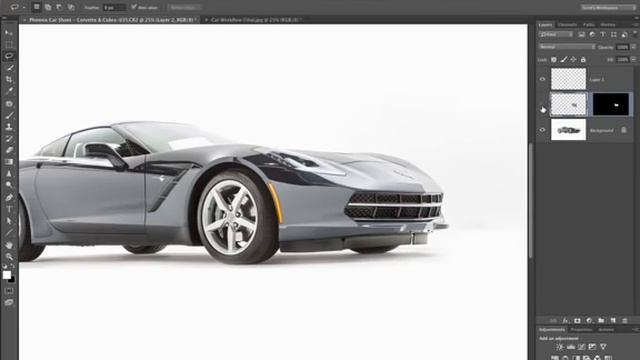Open layer Kind filter dropdown
This screenshot has width=640, height=360.
coord(556,35)
